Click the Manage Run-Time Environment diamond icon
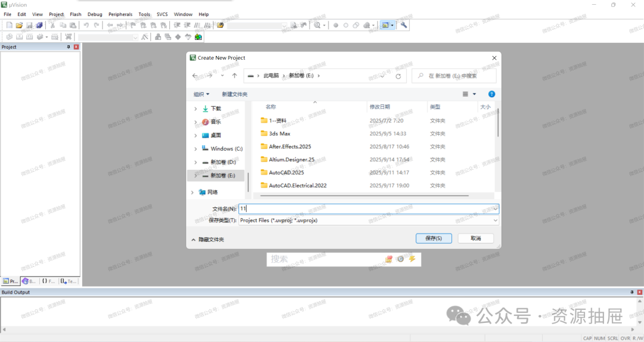Viewport: 644px width, 342px height. click(178, 37)
